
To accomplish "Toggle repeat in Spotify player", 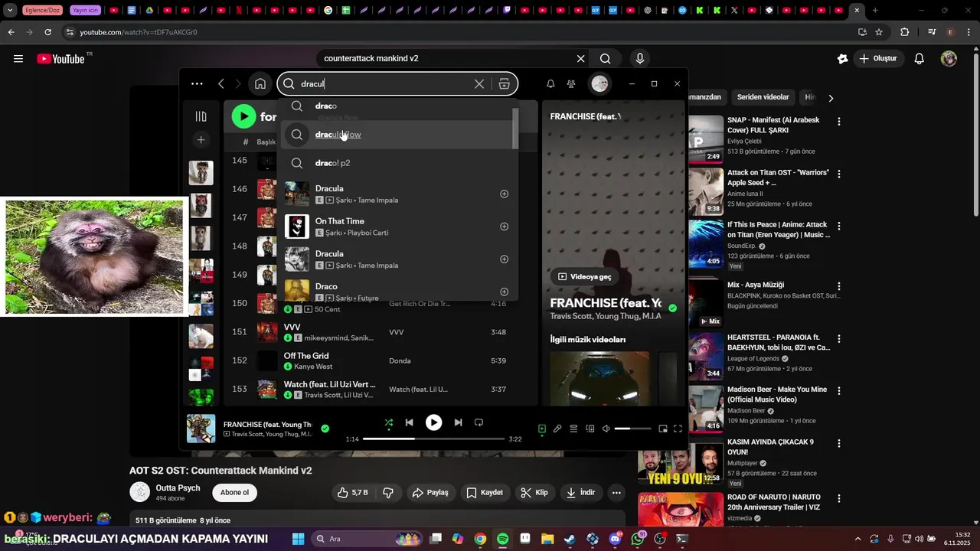I will (x=479, y=422).
